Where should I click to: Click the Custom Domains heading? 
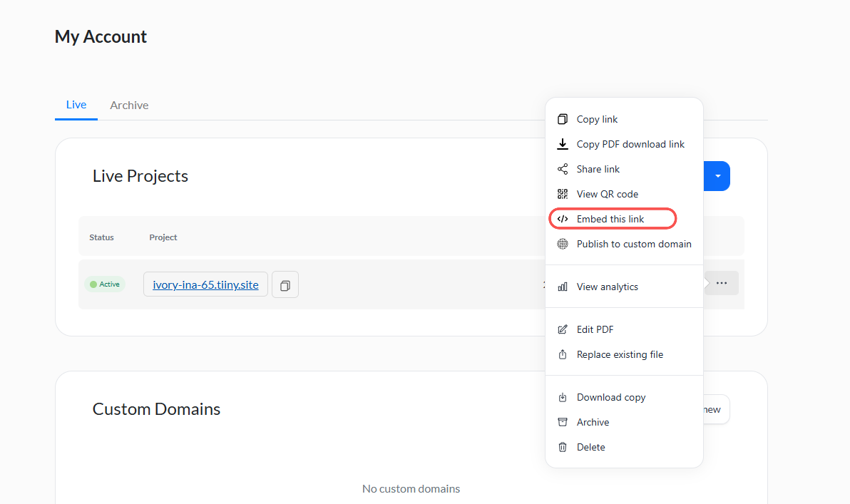(x=156, y=409)
